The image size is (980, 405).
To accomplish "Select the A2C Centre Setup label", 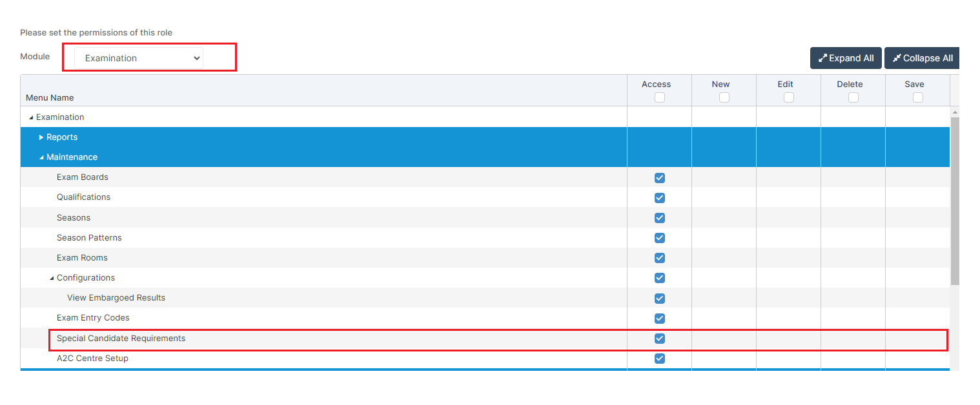I will [x=92, y=359].
